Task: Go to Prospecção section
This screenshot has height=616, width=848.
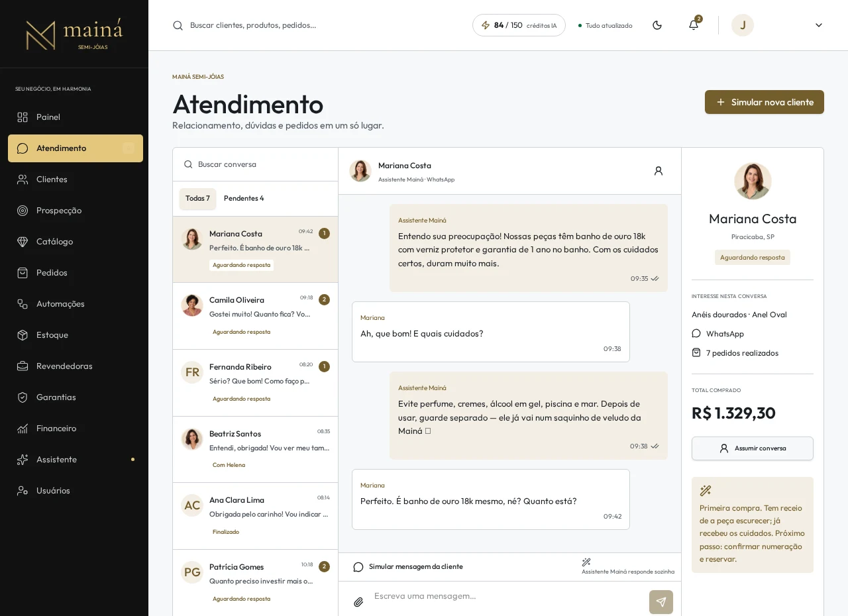Action: 76,211
